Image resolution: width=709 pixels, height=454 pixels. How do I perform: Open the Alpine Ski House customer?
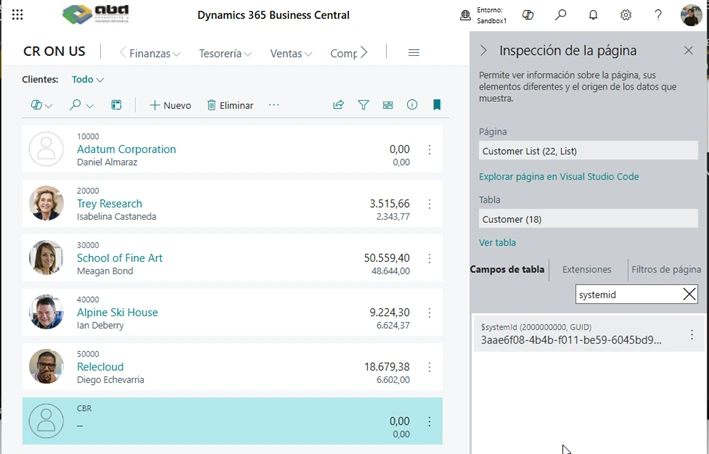[x=117, y=312]
